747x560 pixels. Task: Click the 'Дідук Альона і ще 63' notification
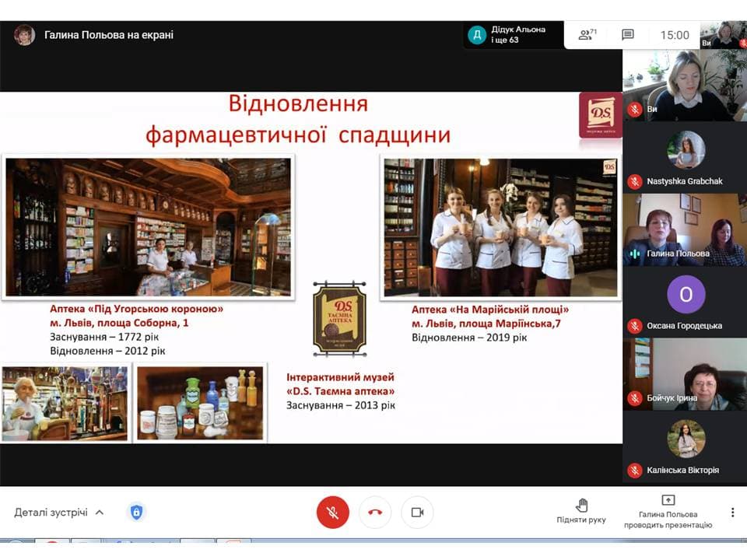[513, 34]
